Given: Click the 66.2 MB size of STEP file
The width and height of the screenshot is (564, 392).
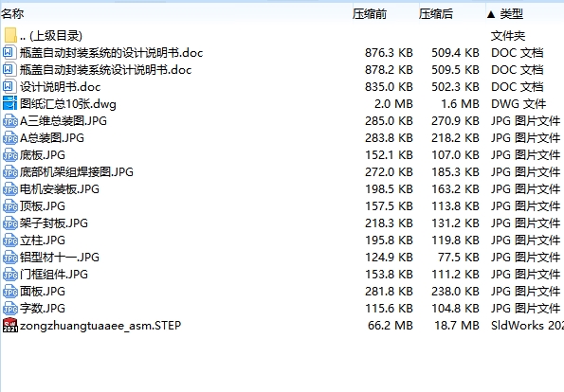Looking at the screenshot, I should coord(391,326).
